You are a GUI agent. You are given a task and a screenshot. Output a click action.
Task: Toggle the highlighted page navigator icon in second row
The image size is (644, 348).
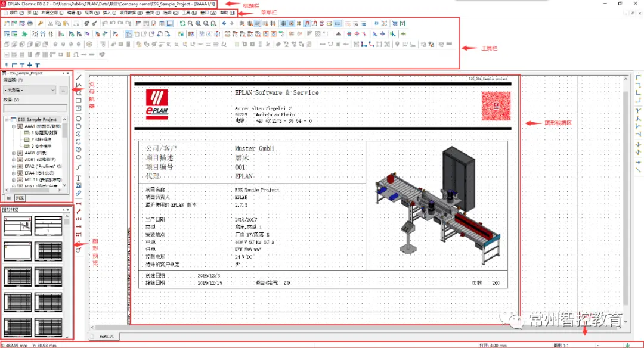pos(129,34)
